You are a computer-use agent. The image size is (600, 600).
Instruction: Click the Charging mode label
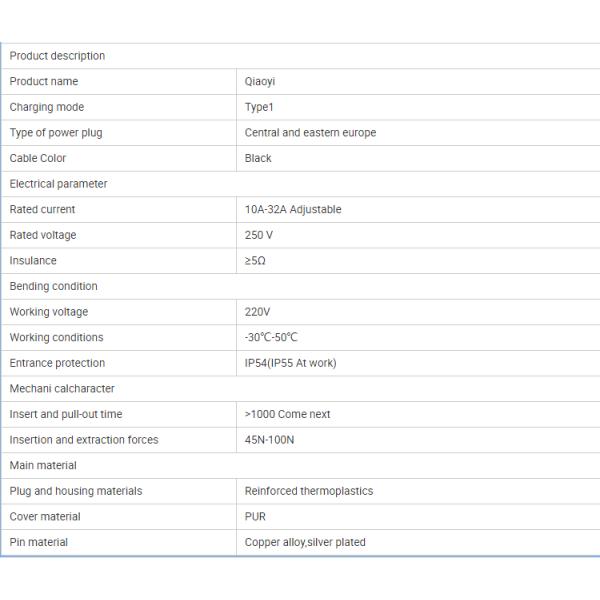coord(47,107)
